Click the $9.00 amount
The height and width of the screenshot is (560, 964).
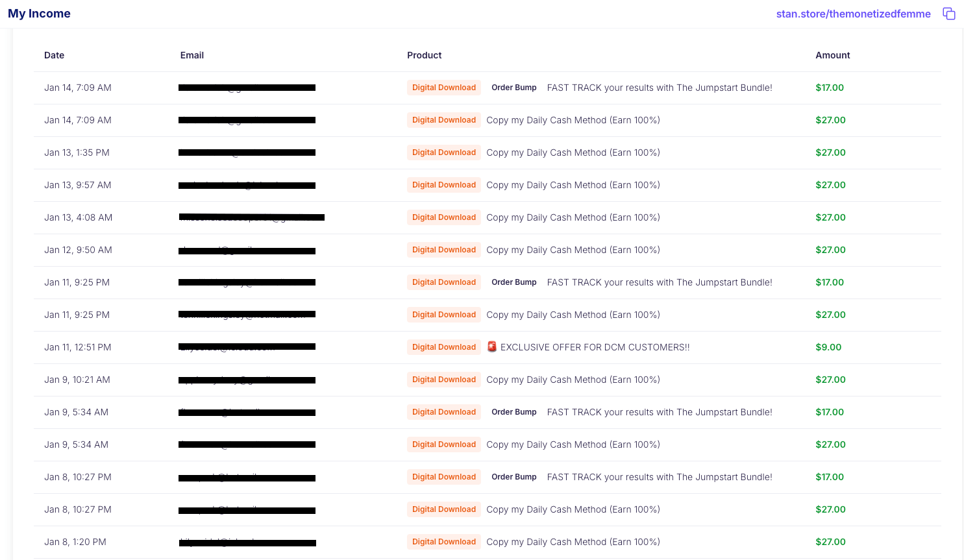point(828,347)
